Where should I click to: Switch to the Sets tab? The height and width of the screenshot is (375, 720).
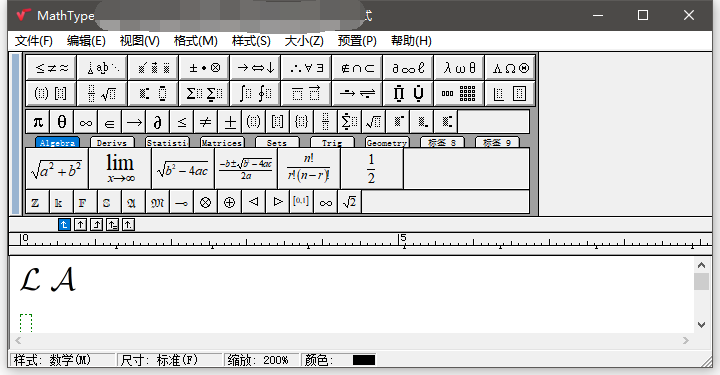click(x=277, y=142)
